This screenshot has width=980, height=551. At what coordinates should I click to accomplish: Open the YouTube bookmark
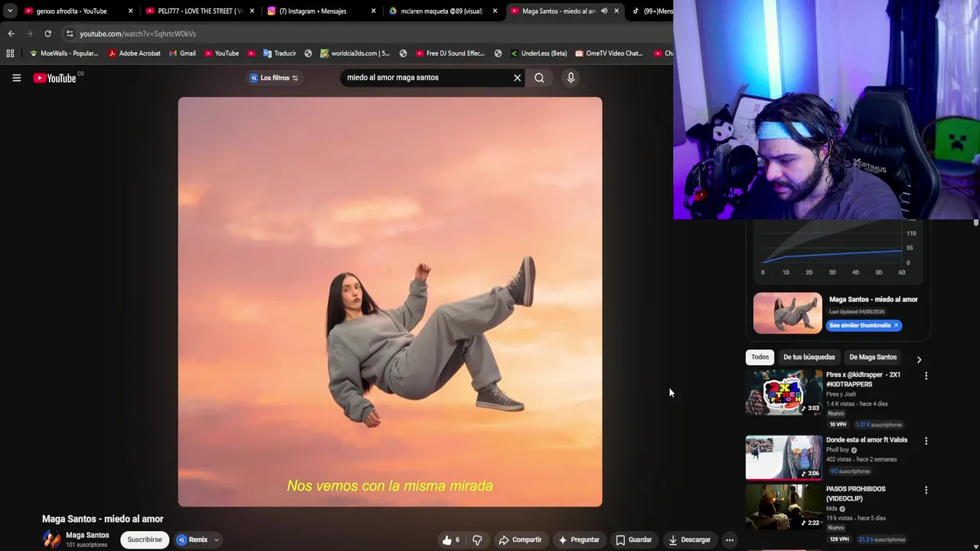tap(221, 54)
